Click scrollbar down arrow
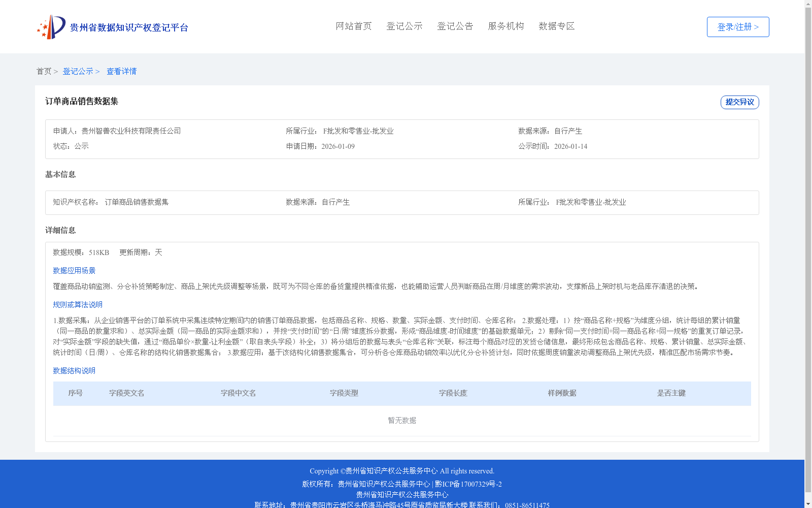 tap(808, 504)
